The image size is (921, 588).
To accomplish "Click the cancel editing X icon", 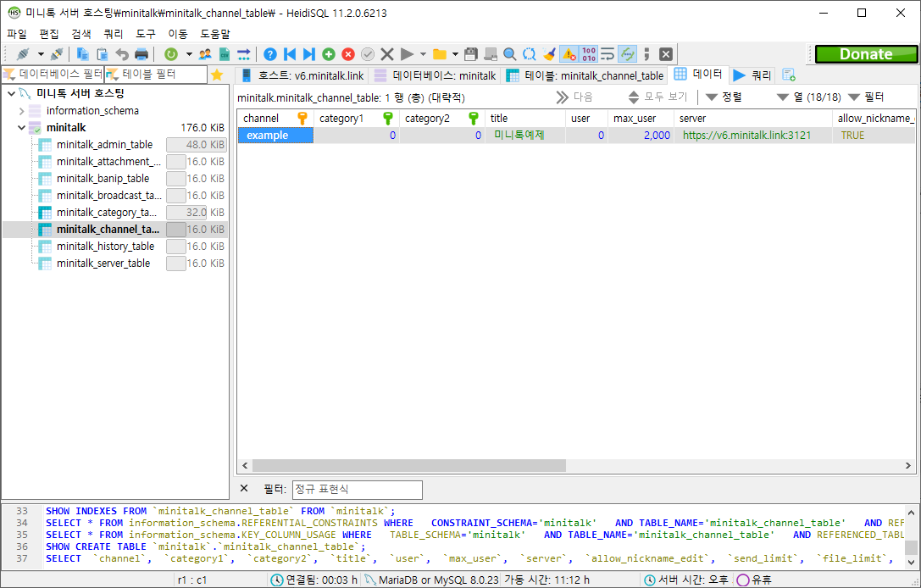I will point(387,54).
